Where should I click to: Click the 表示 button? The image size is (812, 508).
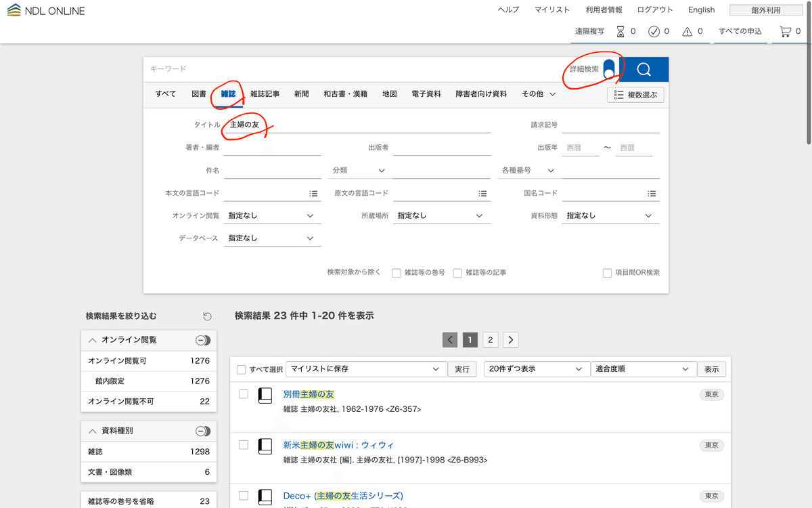click(712, 369)
